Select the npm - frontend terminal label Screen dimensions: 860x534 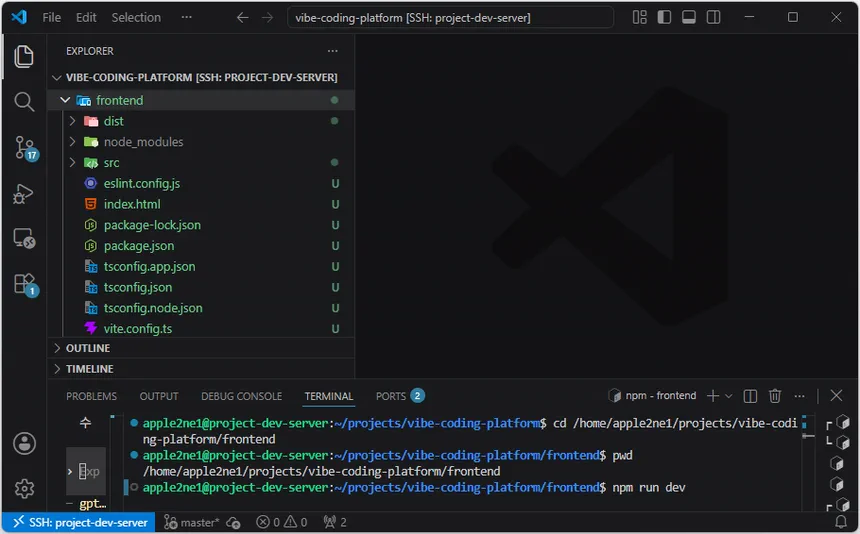(652, 396)
